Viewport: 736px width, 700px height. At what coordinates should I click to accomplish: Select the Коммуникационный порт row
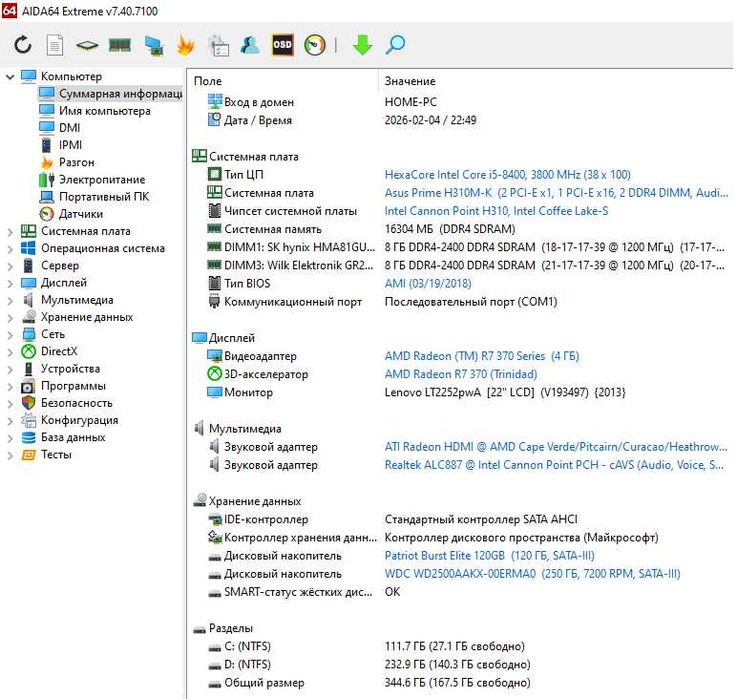(x=462, y=302)
